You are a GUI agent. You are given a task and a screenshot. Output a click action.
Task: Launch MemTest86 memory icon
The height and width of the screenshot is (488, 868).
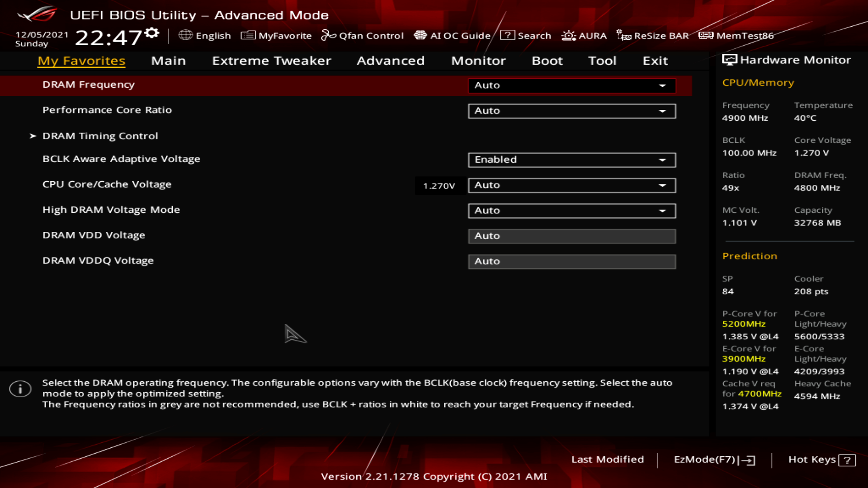click(x=706, y=35)
